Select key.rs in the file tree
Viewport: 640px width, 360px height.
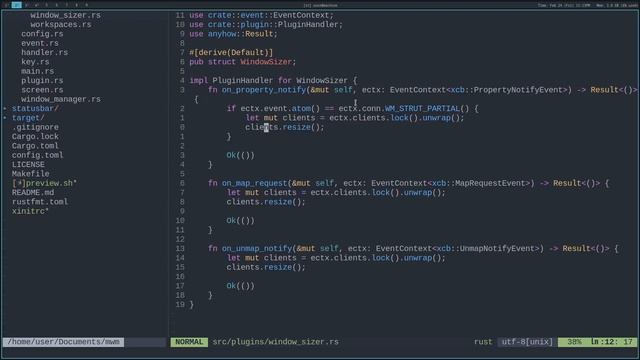pos(35,62)
